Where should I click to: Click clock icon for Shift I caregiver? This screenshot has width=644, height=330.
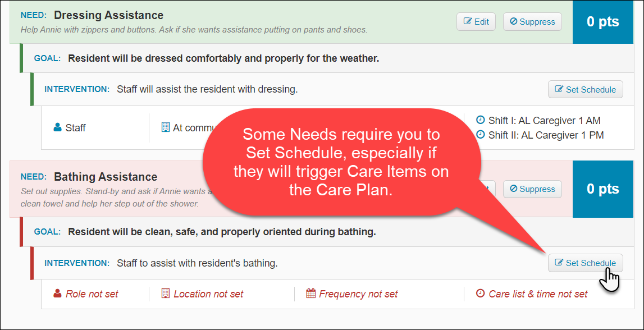480,120
